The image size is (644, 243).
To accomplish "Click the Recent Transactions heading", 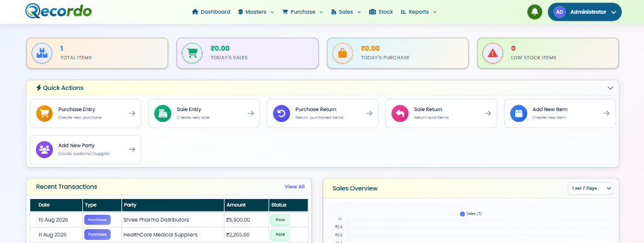I will [x=67, y=187].
